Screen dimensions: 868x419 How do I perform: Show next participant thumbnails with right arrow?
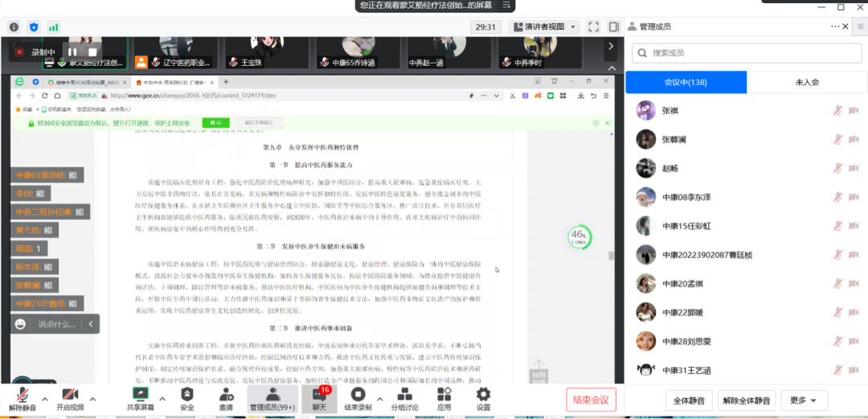point(611,46)
